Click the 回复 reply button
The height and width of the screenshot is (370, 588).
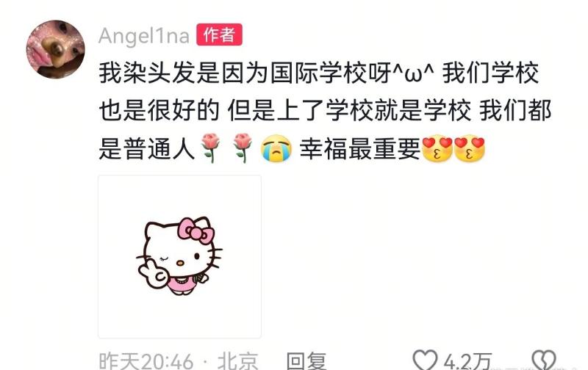coord(306,361)
